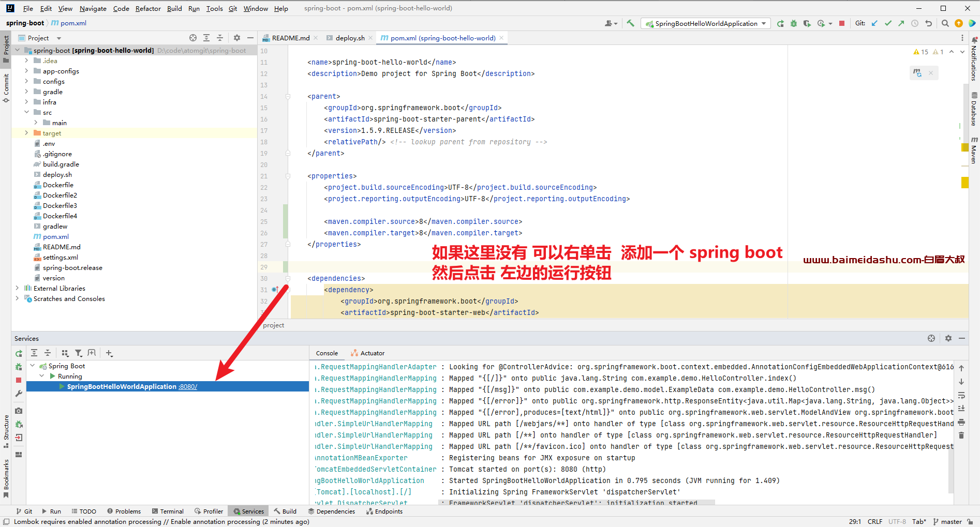Toggle the Maven tool window
980x527 pixels.
(x=974, y=150)
